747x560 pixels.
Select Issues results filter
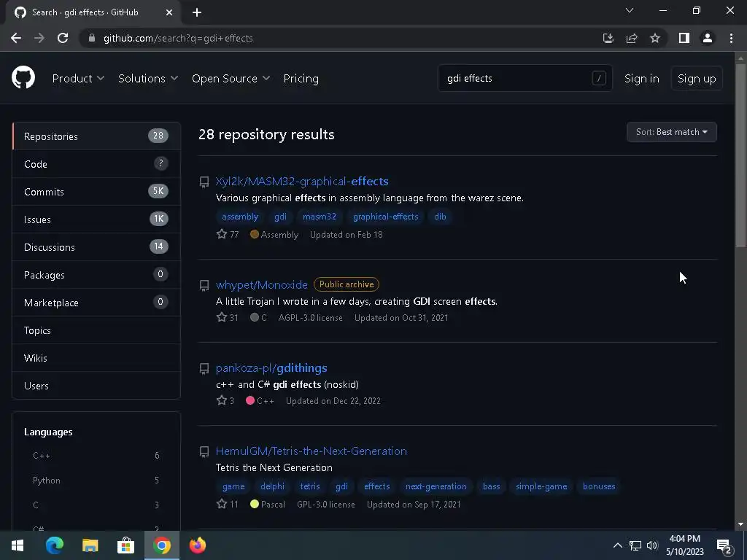(96, 219)
